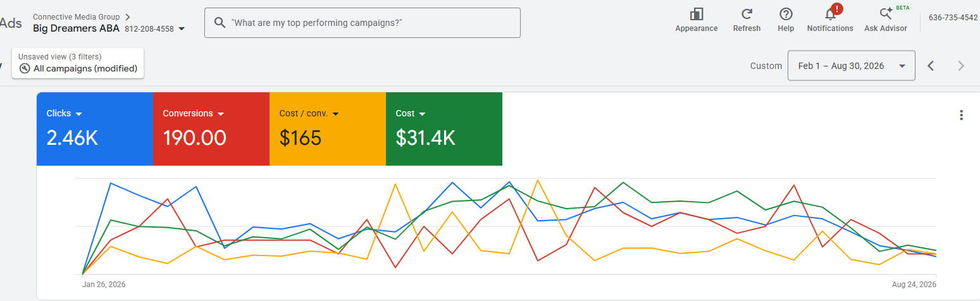This screenshot has height=301, width=980.
Task: Click the Jan 26, 2026 axis label
Action: [x=104, y=285]
